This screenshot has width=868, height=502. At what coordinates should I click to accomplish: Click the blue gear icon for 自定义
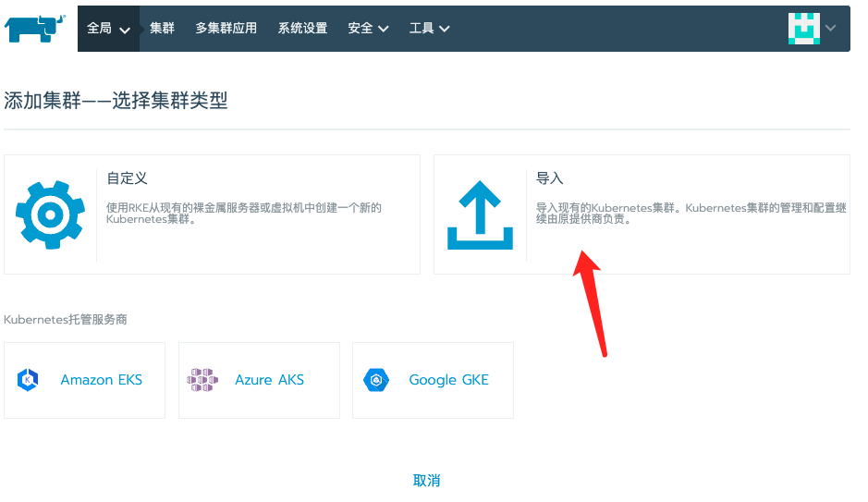point(50,214)
